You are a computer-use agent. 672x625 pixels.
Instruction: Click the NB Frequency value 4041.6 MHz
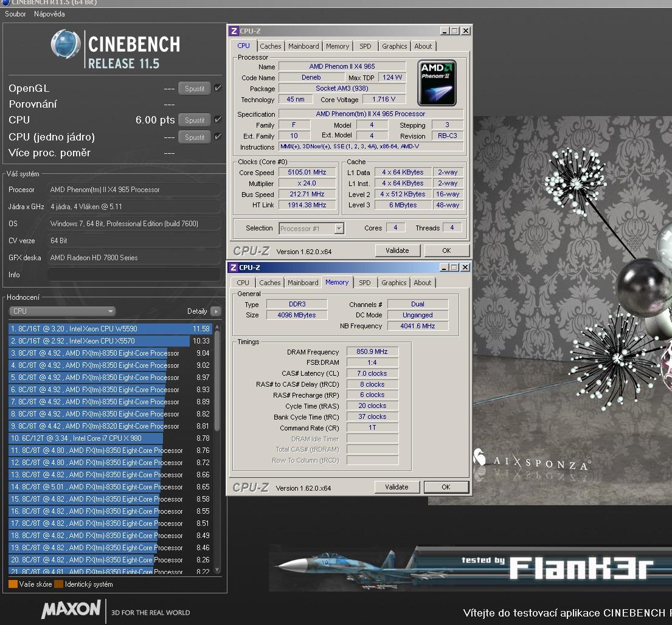coord(418,326)
